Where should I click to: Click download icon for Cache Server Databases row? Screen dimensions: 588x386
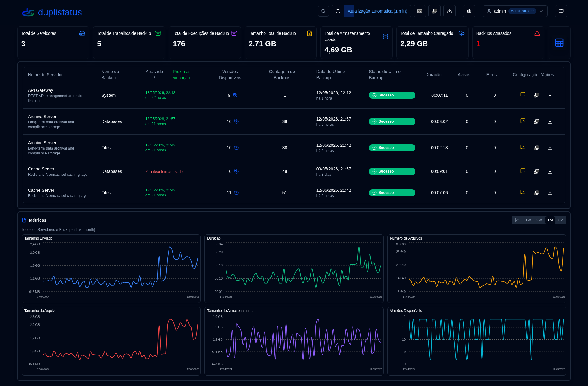click(550, 171)
